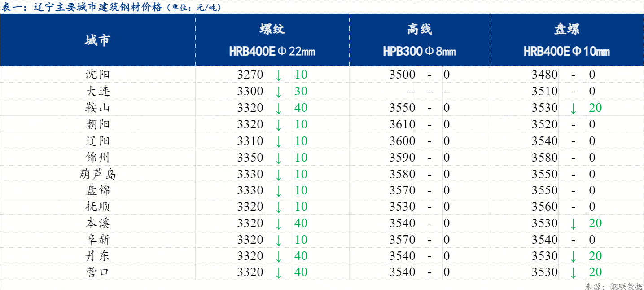Select the 高线 HPB300 Φ8mm column header
The width and height of the screenshot is (644, 290).
419,40
